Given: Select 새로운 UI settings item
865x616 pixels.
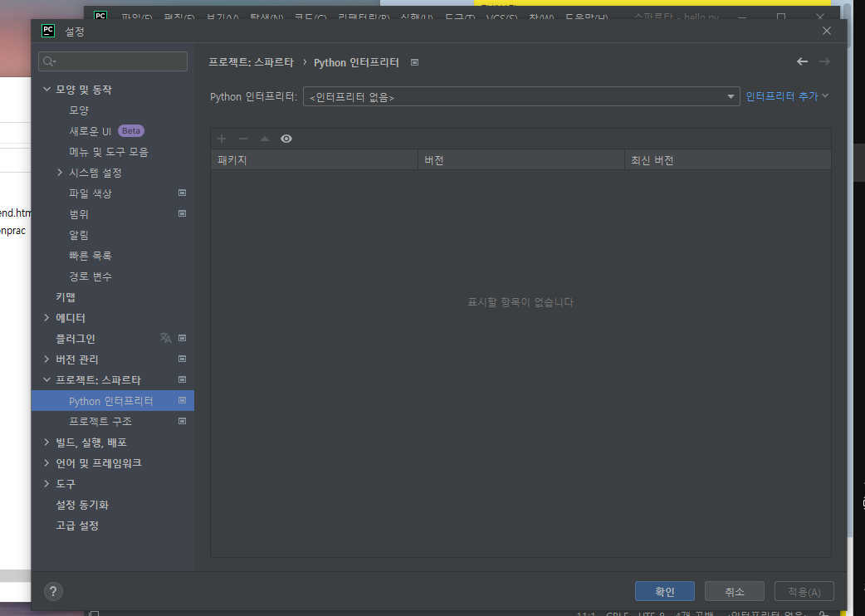Looking at the screenshot, I should pyautogui.click(x=90, y=131).
